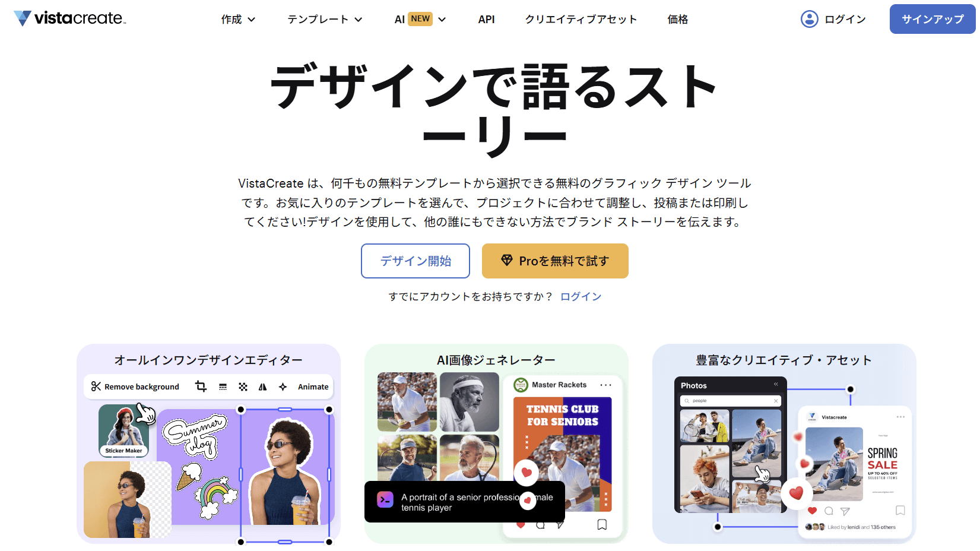
Task: Click the ログイン link below the buttons
Action: tap(581, 296)
